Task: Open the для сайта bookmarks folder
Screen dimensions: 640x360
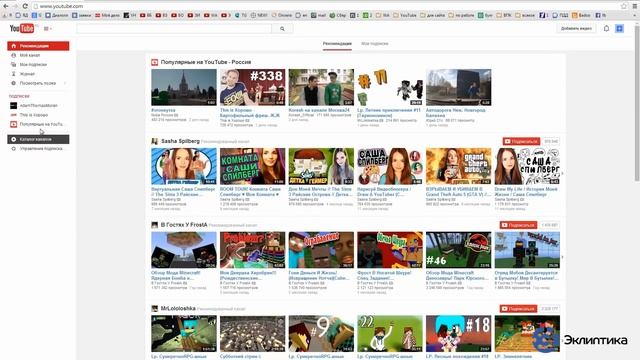Action: (x=433, y=15)
